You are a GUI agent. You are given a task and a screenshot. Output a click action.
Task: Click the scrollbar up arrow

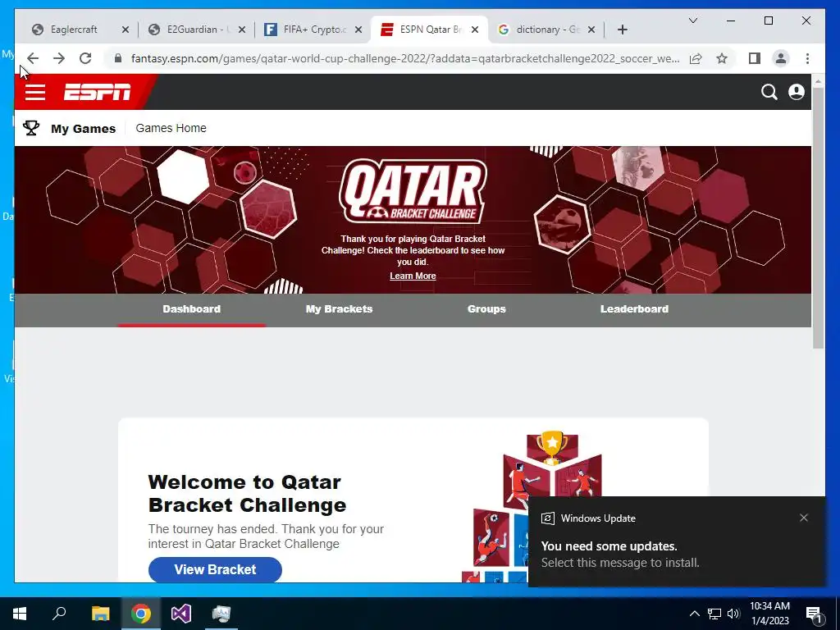(x=818, y=81)
